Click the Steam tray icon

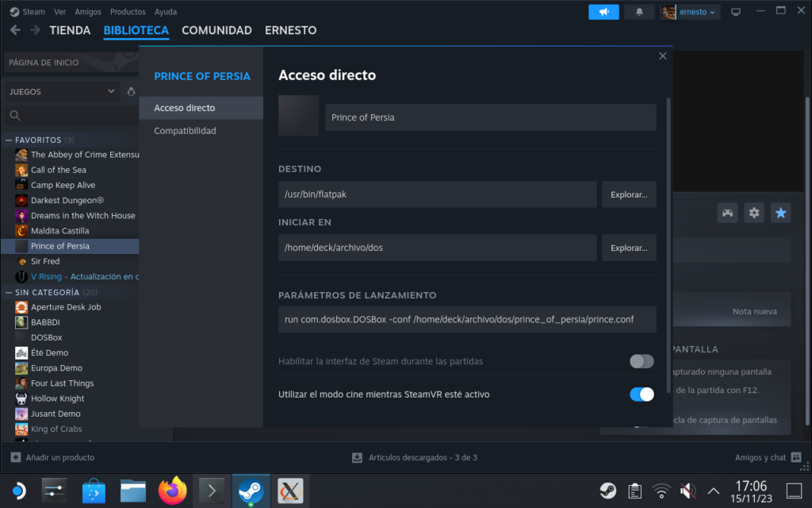pos(607,491)
